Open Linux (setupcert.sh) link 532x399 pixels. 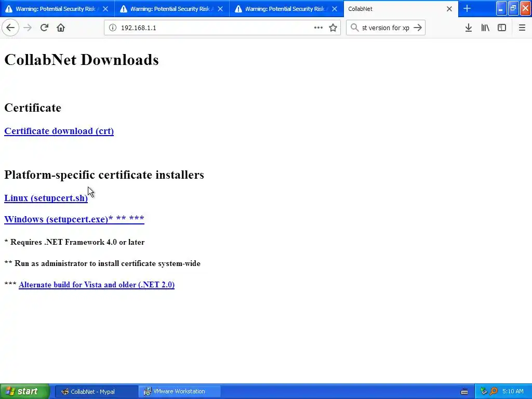point(46,198)
